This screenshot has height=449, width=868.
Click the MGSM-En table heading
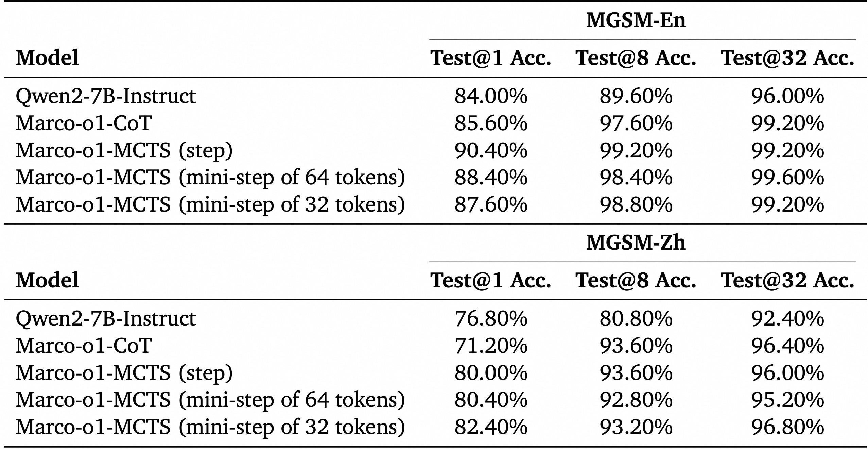point(636,20)
